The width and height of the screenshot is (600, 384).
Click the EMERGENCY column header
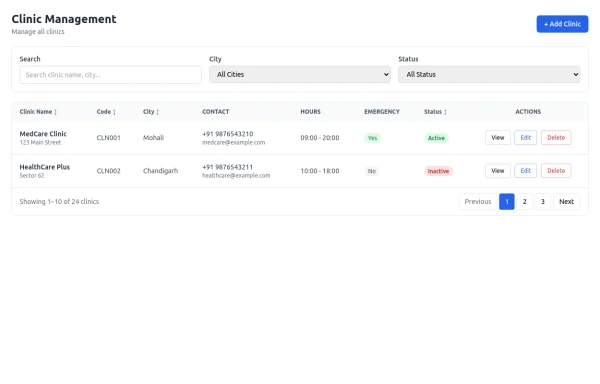382,112
